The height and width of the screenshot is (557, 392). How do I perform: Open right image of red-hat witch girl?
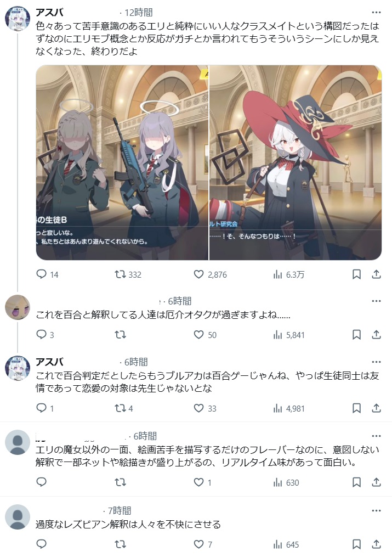[296, 162]
